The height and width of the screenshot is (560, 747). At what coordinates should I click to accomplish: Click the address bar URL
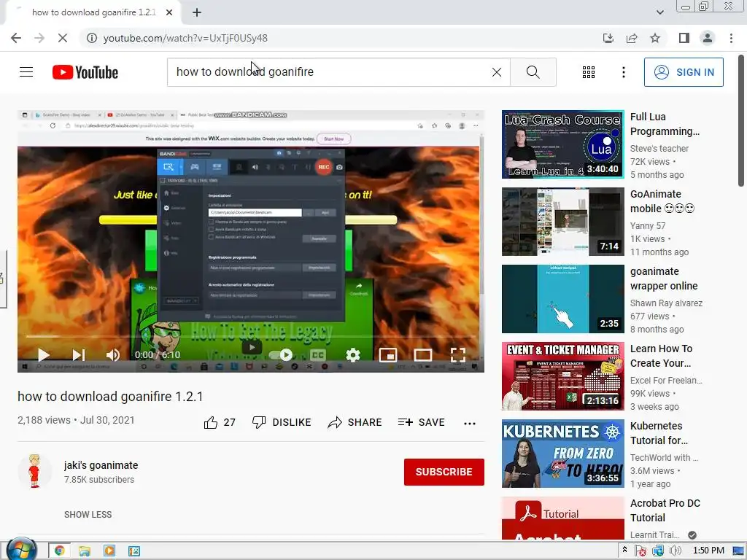click(x=185, y=38)
